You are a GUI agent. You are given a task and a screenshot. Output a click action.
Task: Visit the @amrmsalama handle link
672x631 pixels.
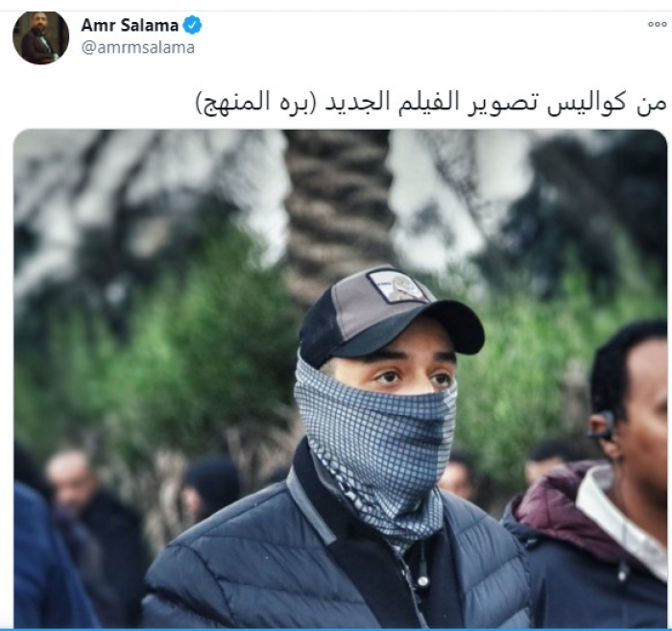[x=137, y=48]
